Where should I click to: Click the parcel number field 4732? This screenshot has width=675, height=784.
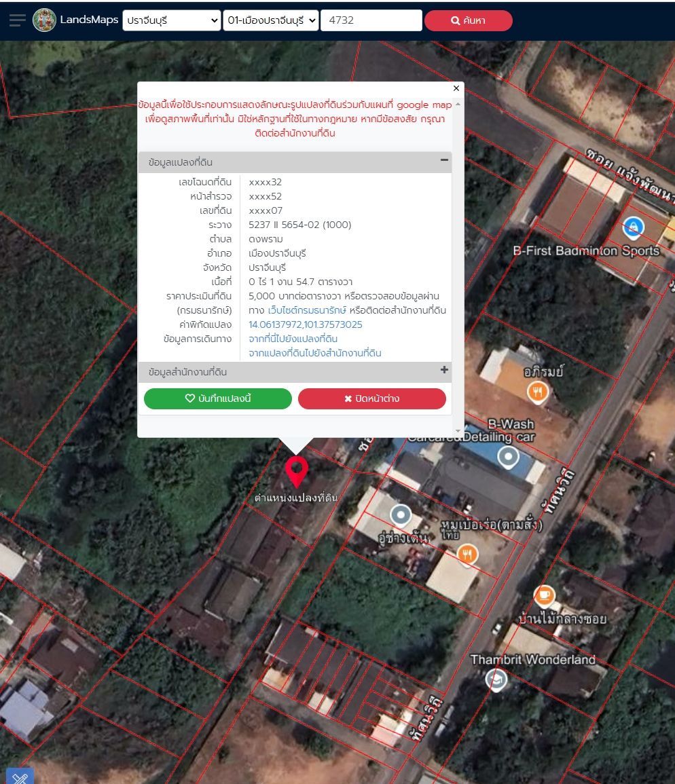(371, 20)
